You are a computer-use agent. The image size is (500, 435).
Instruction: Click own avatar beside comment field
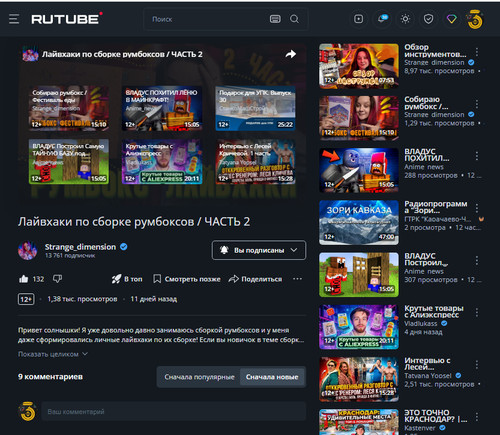(x=27, y=411)
